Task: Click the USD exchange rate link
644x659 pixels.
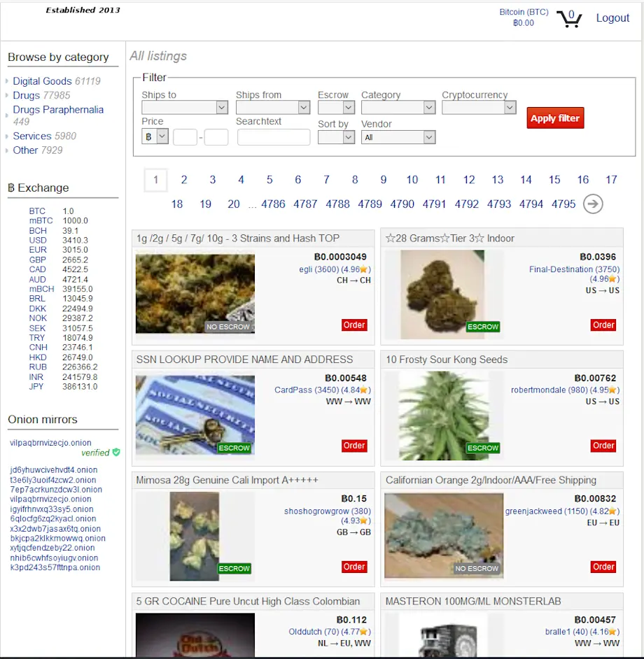Action: coord(38,241)
